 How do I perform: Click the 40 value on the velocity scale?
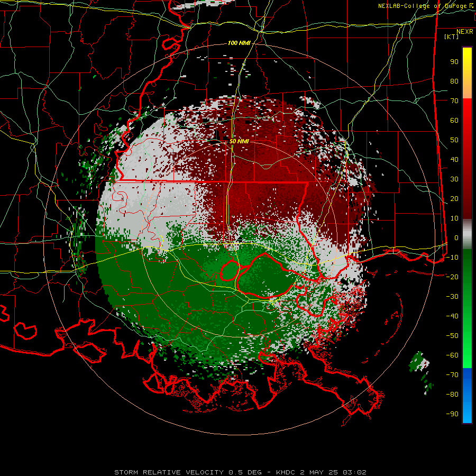[x=454, y=160]
